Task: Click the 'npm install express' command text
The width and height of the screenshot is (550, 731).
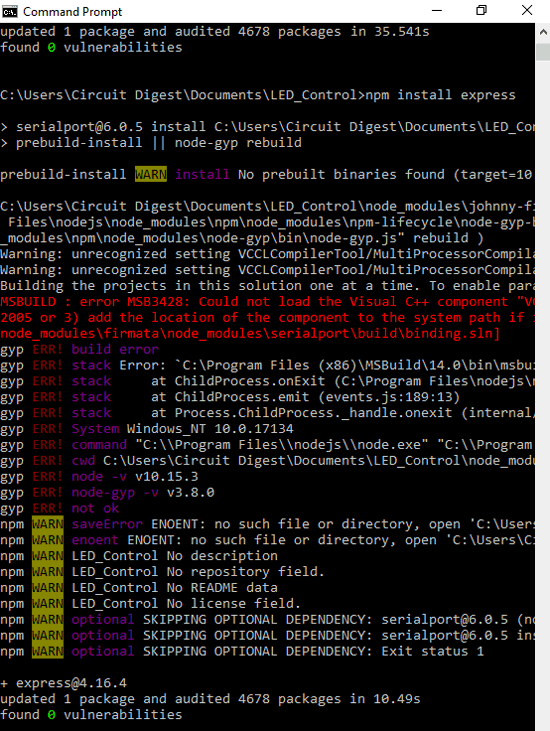Action: (440, 95)
